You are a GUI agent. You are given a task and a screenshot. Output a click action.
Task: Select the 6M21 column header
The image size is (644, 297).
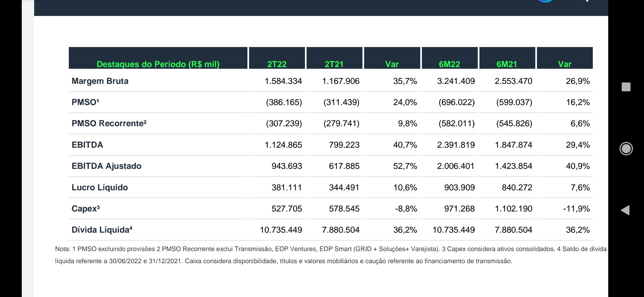507,64
